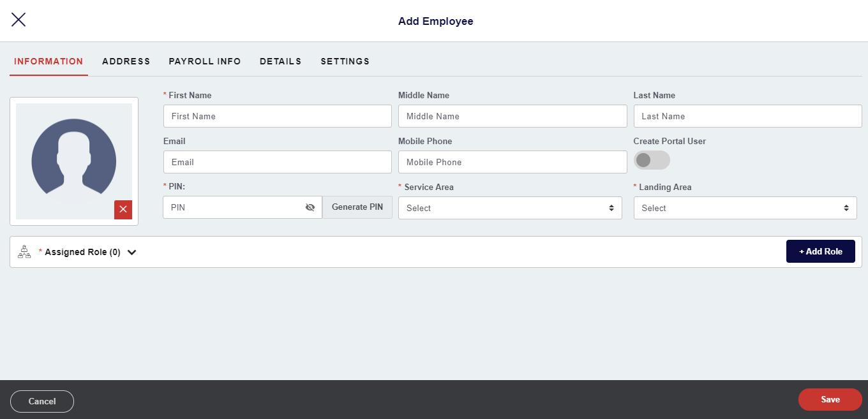Go to the Details tab

[x=281, y=62]
